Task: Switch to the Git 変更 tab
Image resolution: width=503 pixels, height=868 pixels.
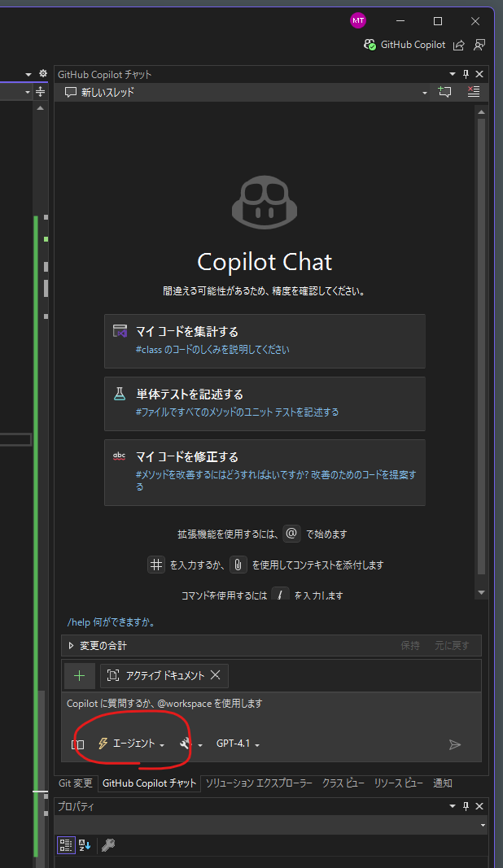Action: [x=76, y=783]
